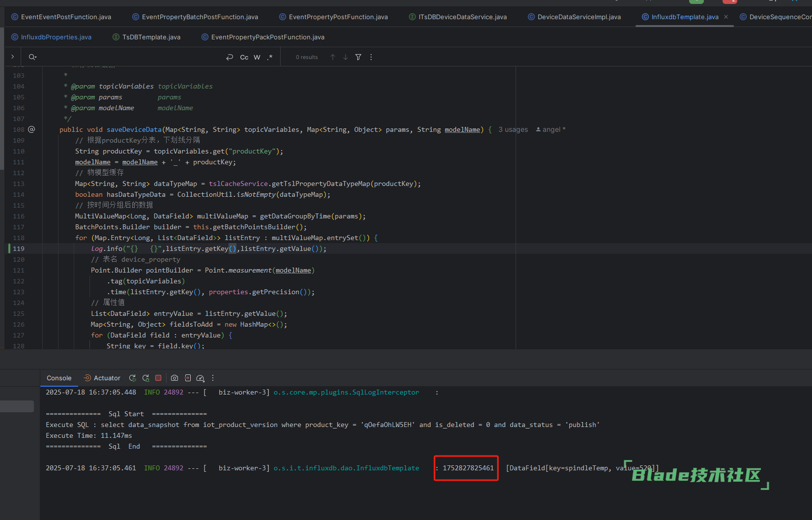
Task: Click getBatchPointsBuilder on line 117
Action: (x=254, y=227)
